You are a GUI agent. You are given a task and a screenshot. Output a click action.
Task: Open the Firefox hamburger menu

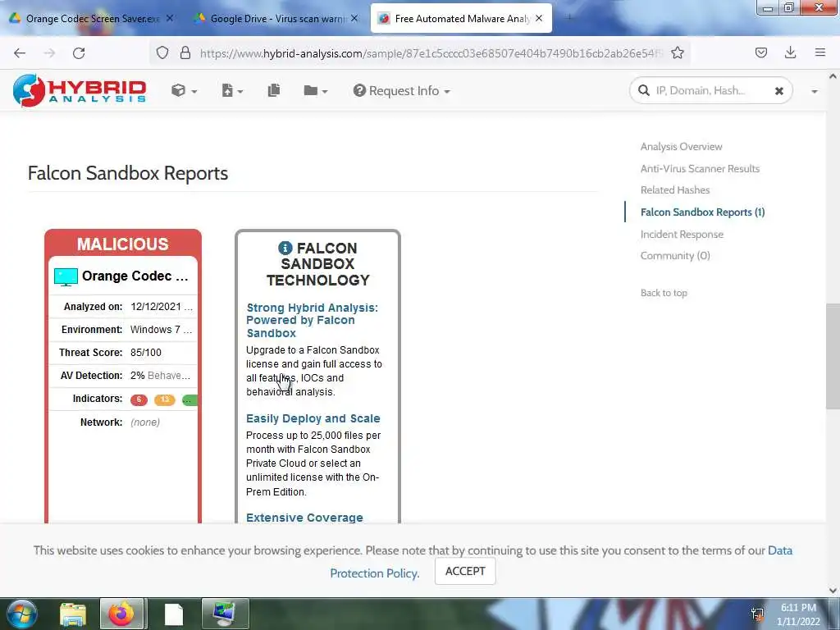[x=819, y=52]
